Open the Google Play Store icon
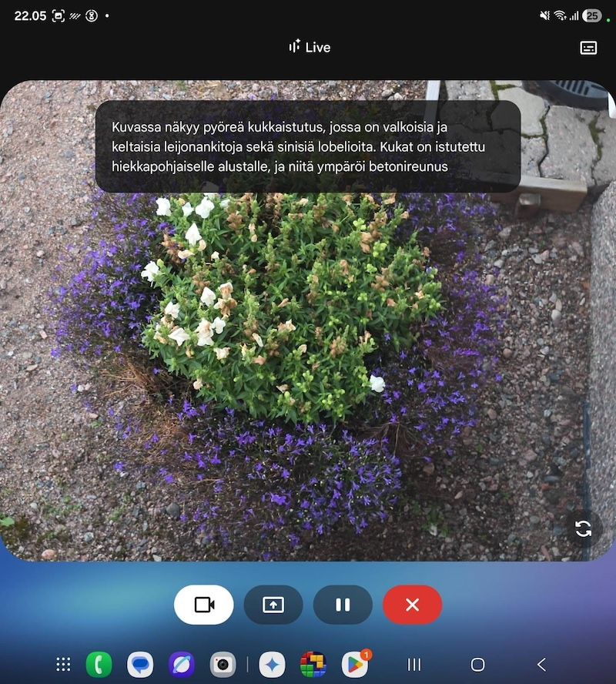The width and height of the screenshot is (616, 684). (355, 665)
